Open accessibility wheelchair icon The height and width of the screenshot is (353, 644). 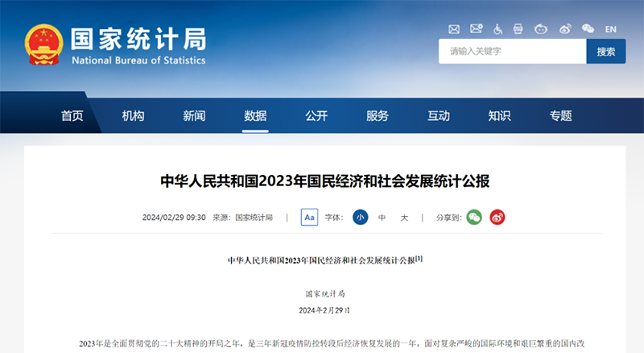click(x=497, y=29)
